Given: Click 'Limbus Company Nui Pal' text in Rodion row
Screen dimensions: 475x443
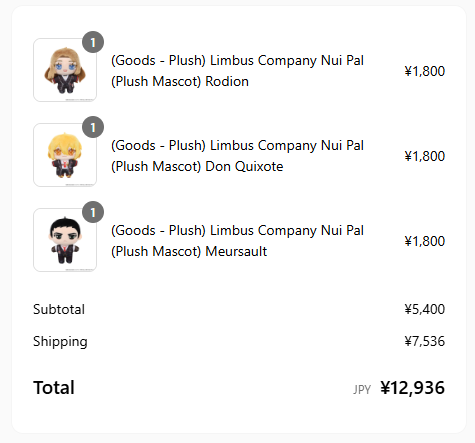Looking at the screenshot, I should [287, 60].
